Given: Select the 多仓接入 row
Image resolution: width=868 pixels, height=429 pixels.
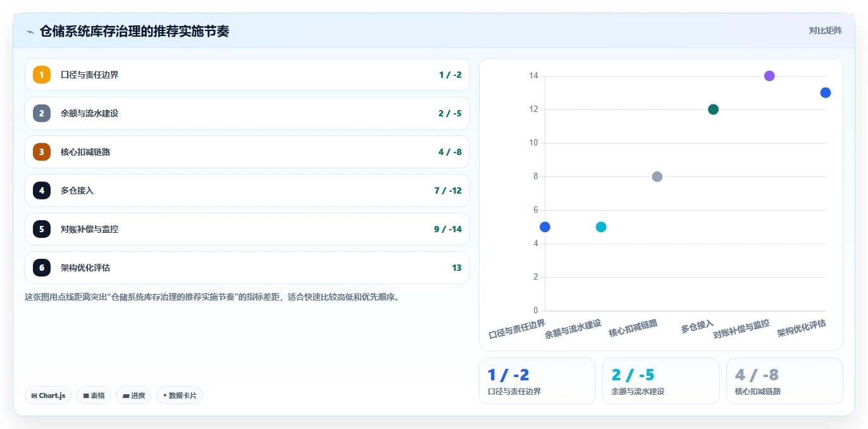Looking at the screenshot, I should 247,190.
